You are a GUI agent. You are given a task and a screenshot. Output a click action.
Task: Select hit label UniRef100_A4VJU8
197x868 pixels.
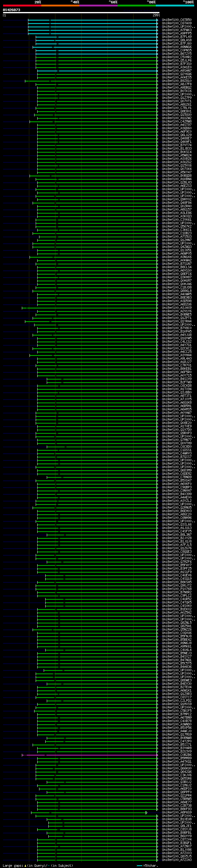tap(177, 335)
